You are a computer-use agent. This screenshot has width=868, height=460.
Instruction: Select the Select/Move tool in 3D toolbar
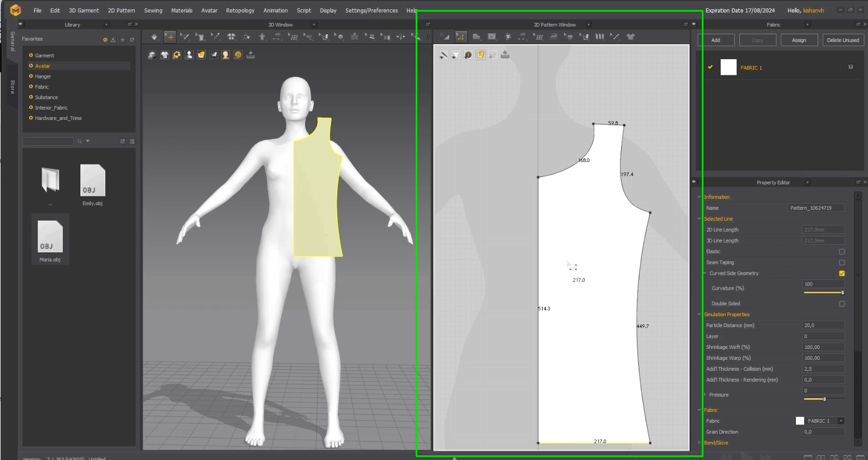[170, 37]
